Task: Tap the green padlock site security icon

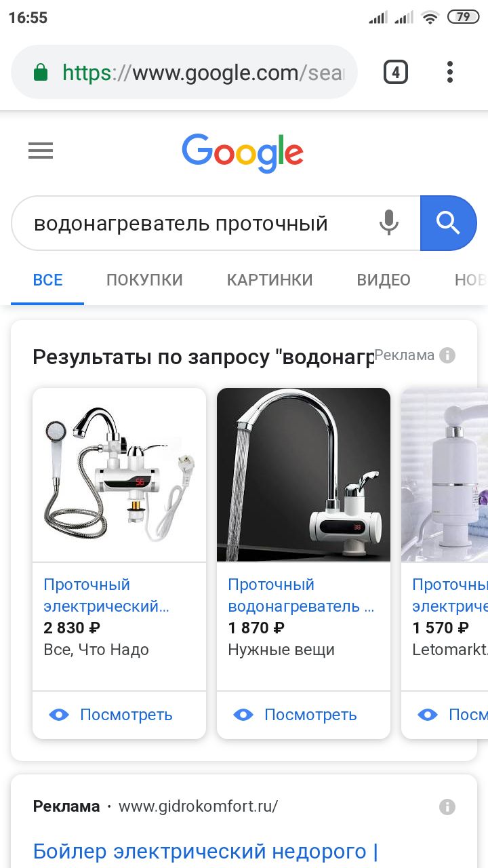Action: click(x=41, y=72)
